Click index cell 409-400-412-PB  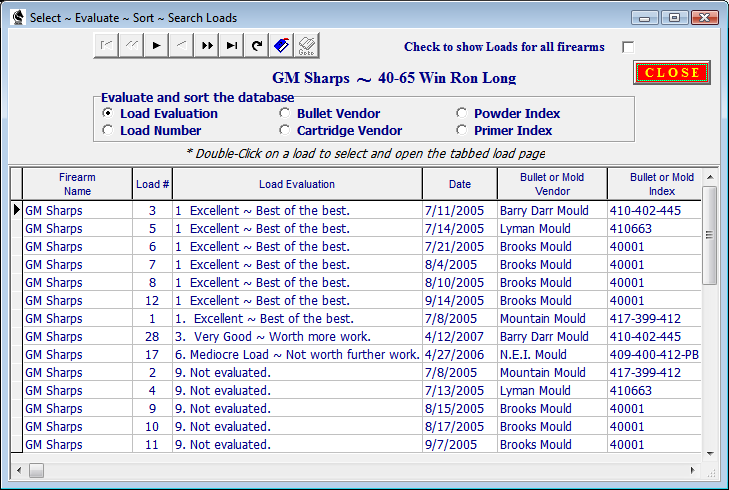pos(655,354)
